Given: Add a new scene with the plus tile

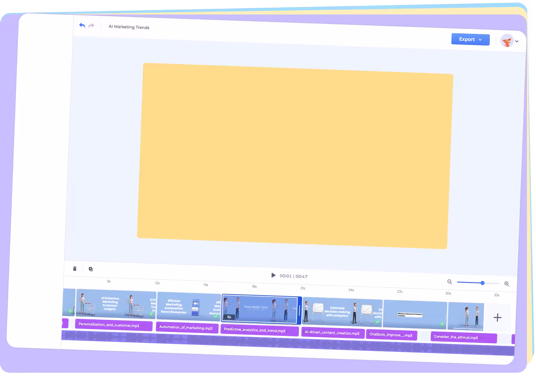Looking at the screenshot, I should 497,317.
